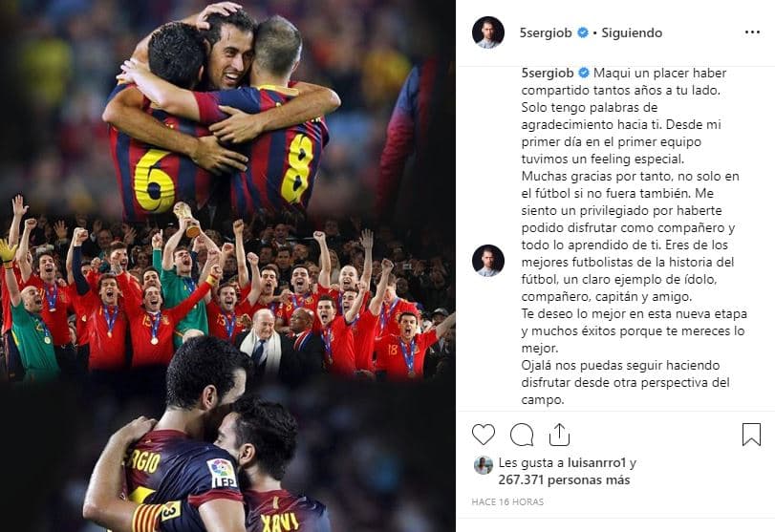Click verified badge in the caption line
The height and width of the screenshot is (532, 775).
(x=584, y=74)
